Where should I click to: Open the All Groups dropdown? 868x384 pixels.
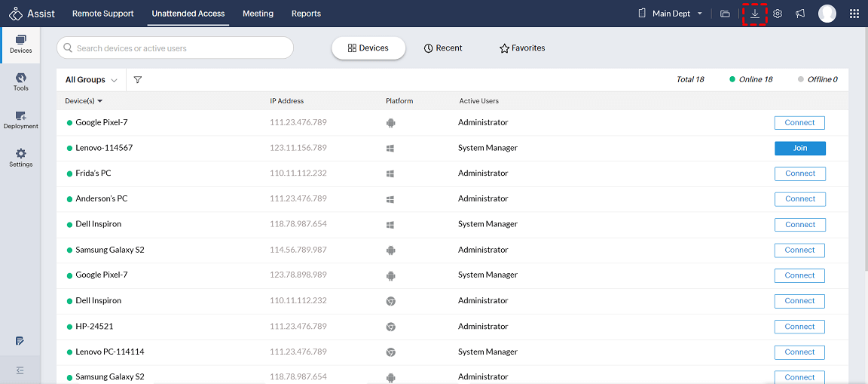(91, 80)
